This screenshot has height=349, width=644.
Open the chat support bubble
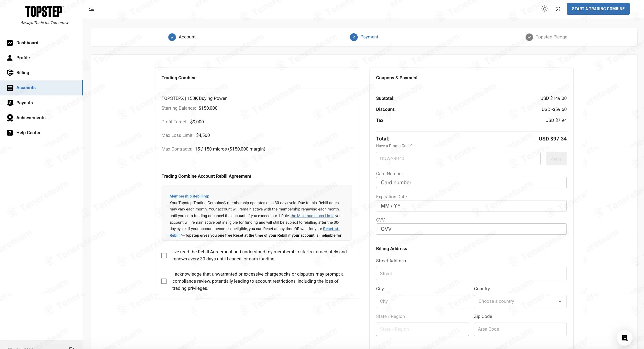click(624, 338)
